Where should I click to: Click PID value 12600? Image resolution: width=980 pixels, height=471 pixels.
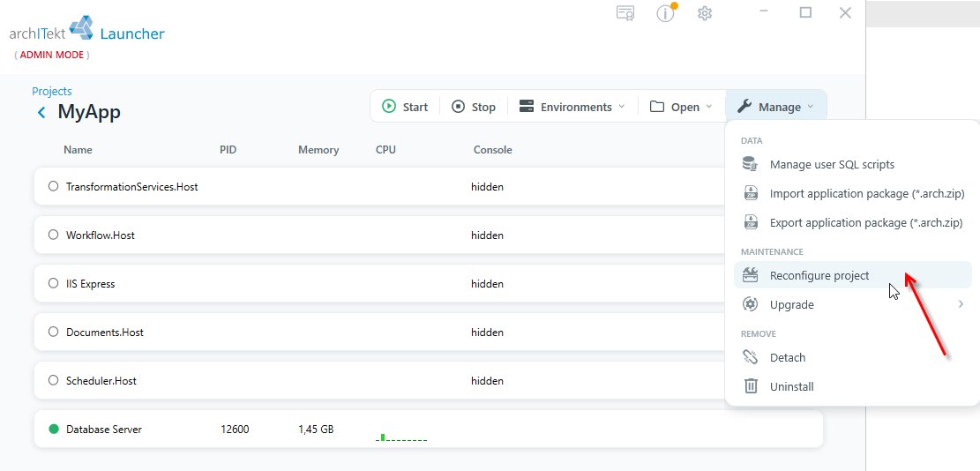click(x=235, y=430)
